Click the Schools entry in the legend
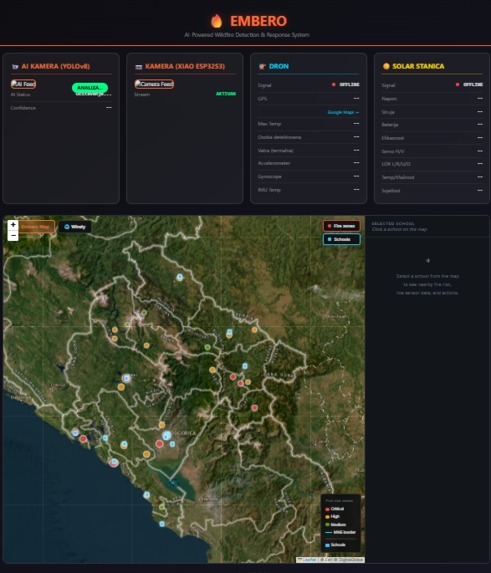 pyautogui.click(x=335, y=545)
